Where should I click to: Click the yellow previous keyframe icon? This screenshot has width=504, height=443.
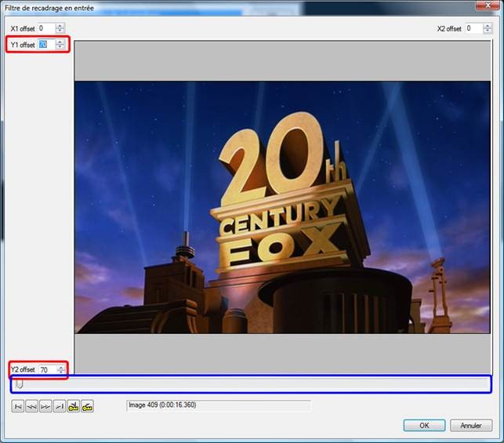[73, 406]
